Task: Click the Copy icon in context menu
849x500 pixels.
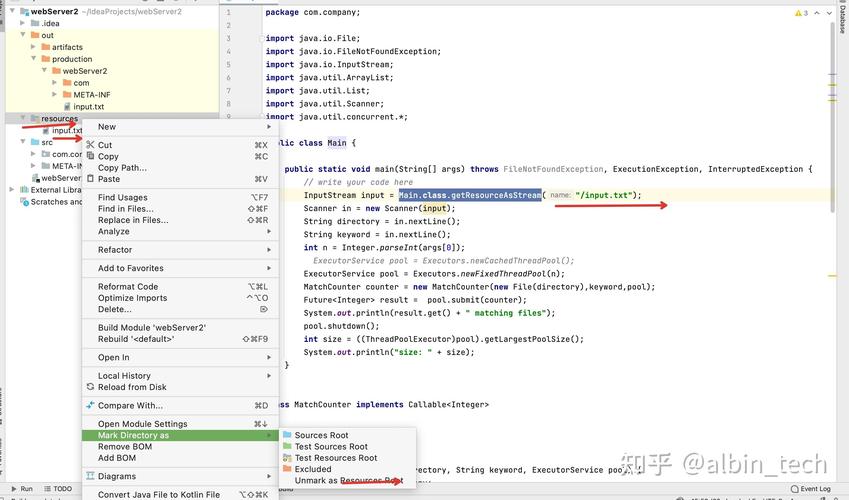Action: click(90, 155)
